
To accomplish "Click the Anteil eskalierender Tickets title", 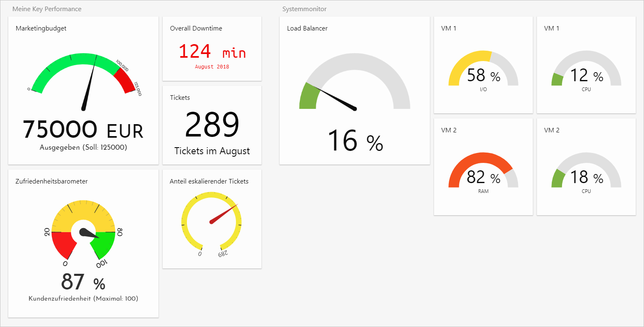I will point(209,181).
